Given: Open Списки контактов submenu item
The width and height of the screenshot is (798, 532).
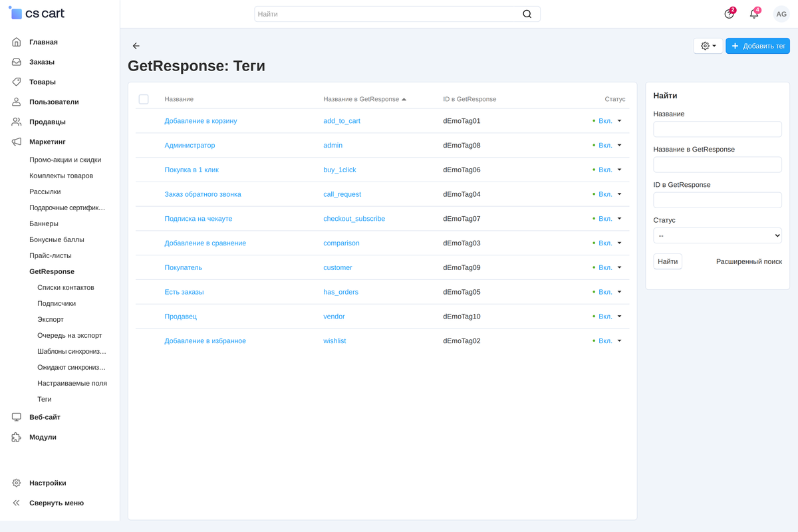Looking at the screenshot, I should tap(66, 287).
